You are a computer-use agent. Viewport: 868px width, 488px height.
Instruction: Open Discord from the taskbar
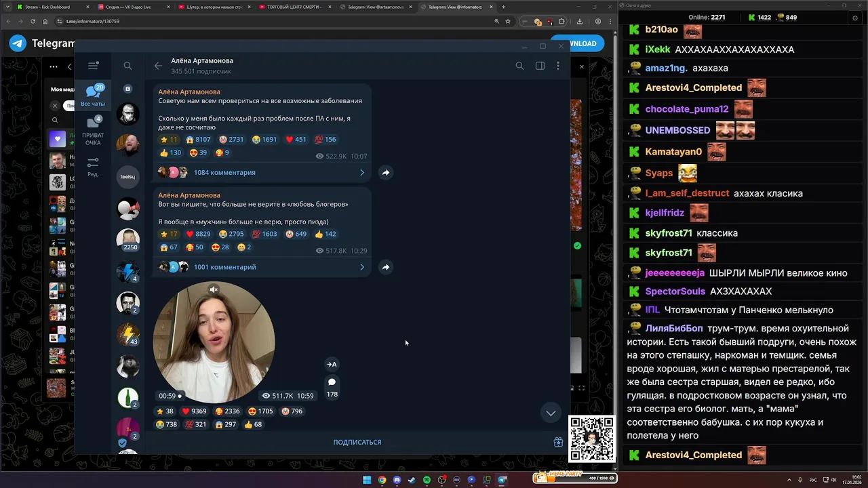[397, 480]
